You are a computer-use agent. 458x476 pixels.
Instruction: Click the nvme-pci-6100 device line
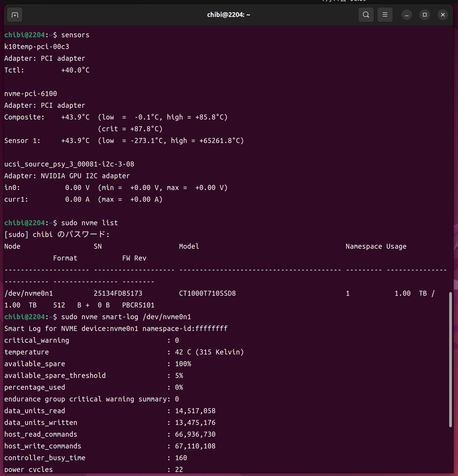coord(30,94)
